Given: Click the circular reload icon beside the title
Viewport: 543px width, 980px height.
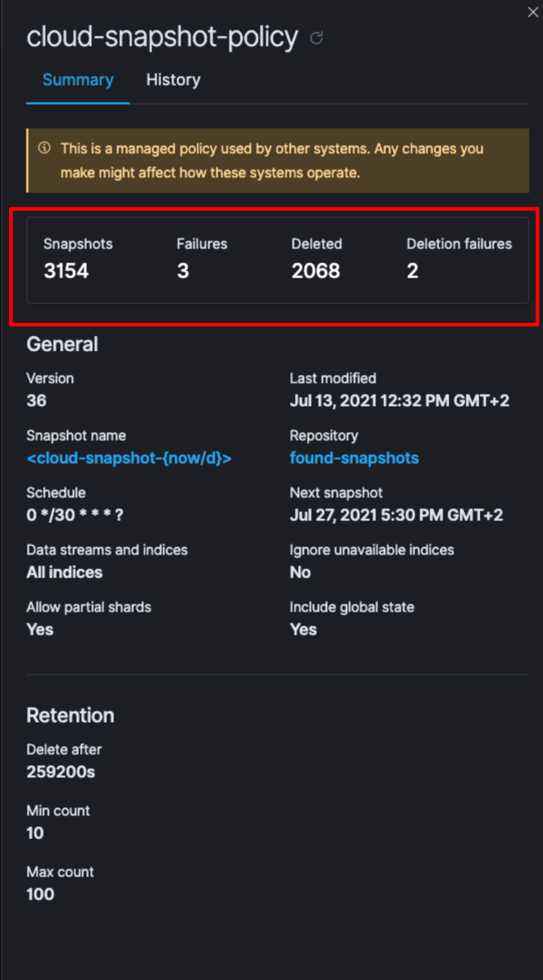Looking at the screenshot, I should pos(317,38).
